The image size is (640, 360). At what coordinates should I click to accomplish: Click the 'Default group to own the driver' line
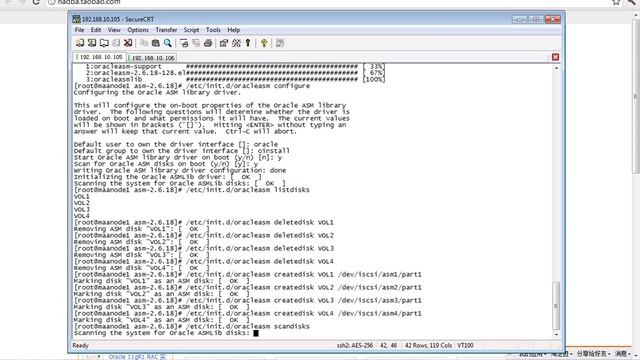coord(182,151)
